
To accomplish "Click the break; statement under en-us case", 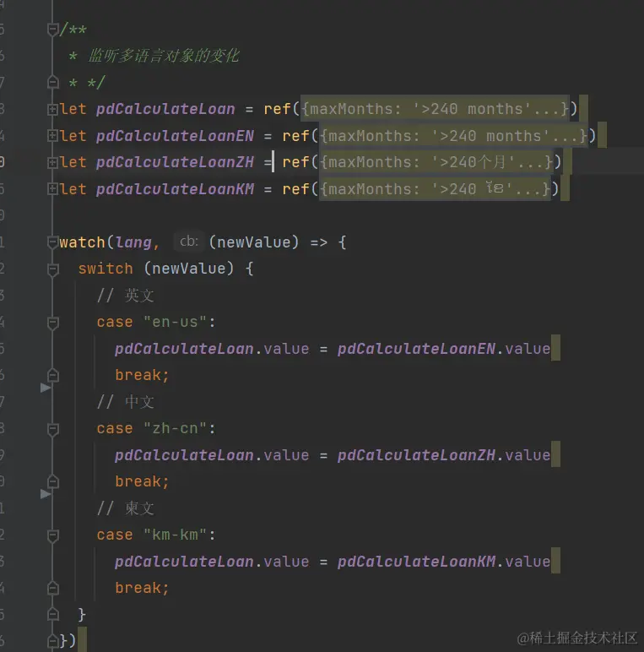I will (142, 375).
